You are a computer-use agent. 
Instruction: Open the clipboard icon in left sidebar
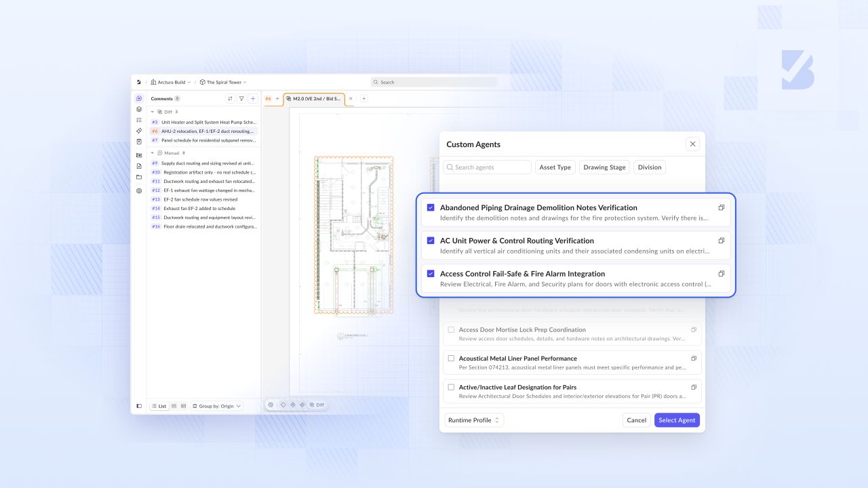tap(139, 142)
